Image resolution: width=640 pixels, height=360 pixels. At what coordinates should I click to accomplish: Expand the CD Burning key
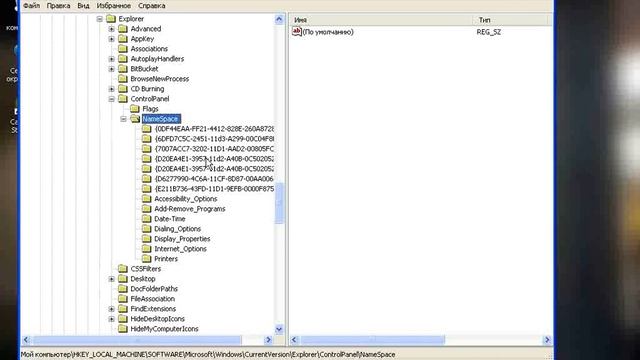111,89
